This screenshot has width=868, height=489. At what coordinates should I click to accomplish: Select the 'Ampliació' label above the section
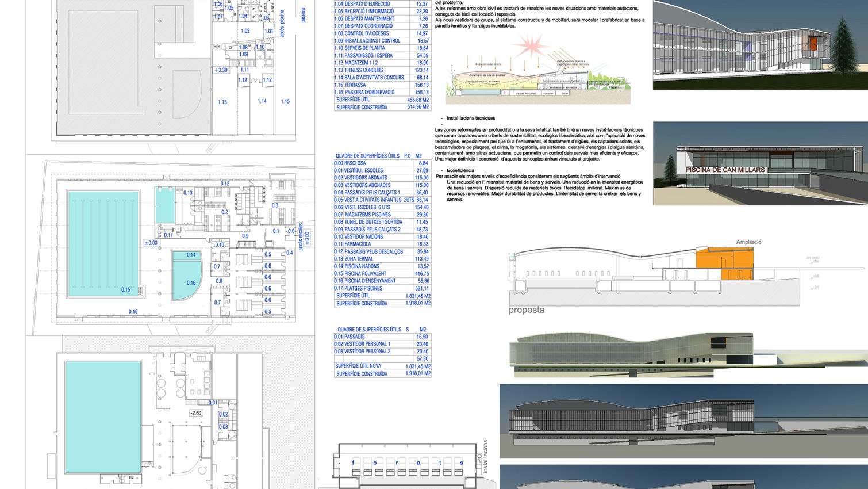(748, 242)
